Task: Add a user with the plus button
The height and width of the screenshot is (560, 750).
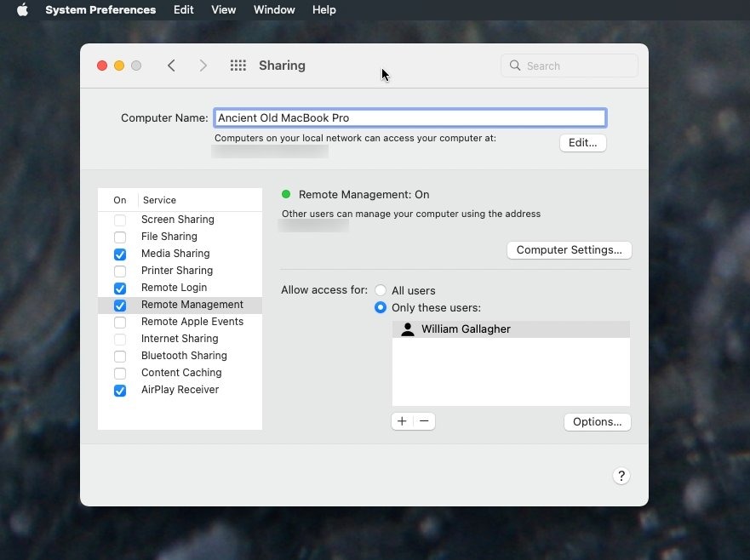Action: 402,421
